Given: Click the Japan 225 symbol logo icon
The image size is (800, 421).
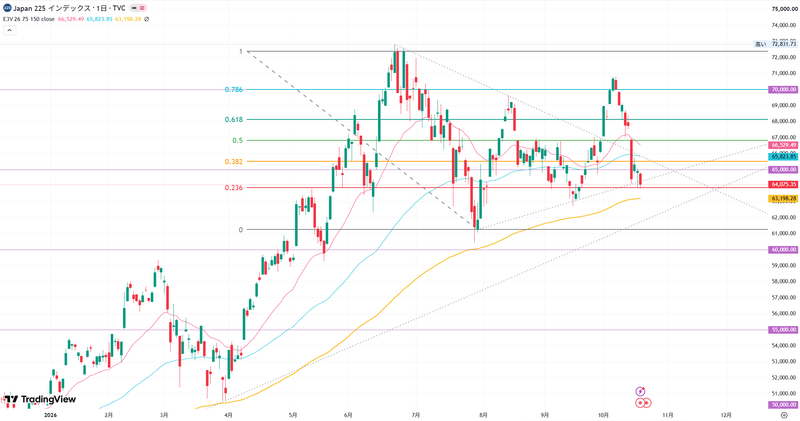Looking at the screenshot, I should click(x=7, y=8).
